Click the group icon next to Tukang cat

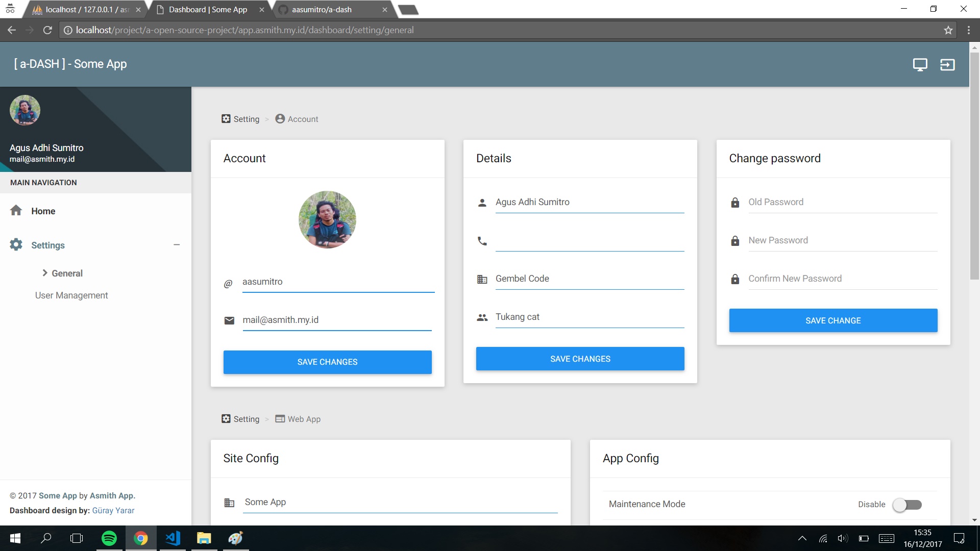coord(482,317)
